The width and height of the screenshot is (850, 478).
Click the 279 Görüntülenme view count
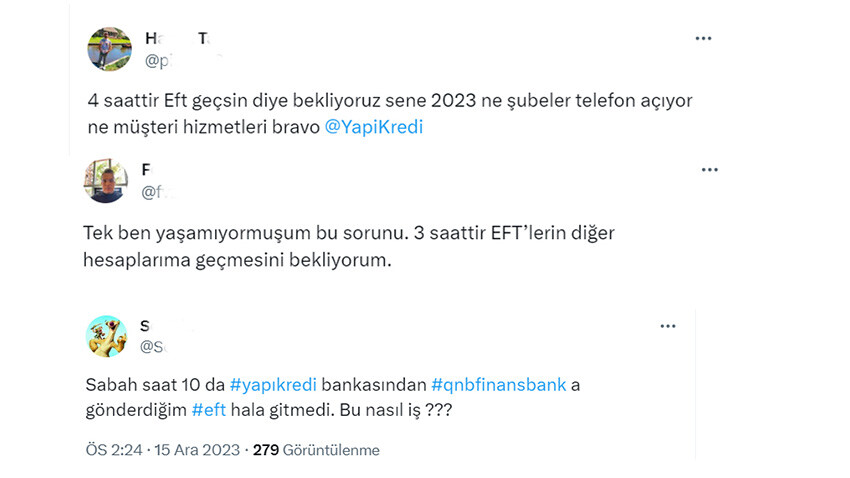point(316,450)
